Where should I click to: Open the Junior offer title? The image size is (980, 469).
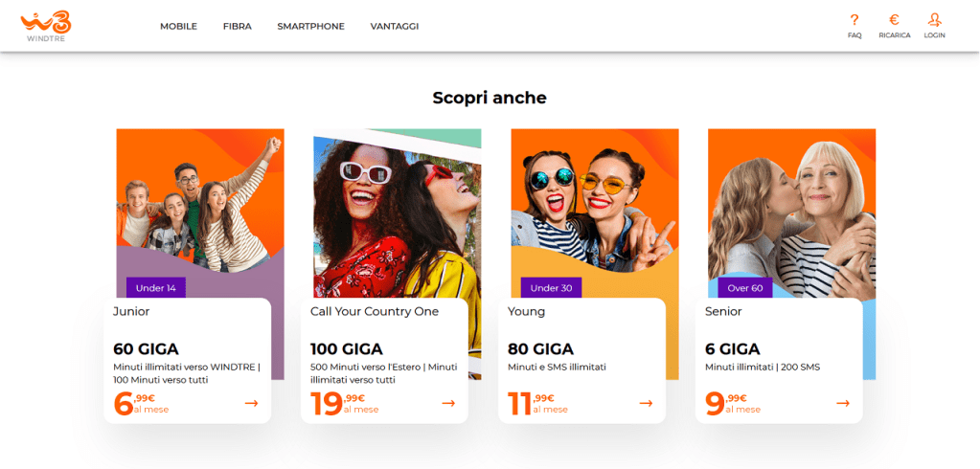(x=131, y=311)
